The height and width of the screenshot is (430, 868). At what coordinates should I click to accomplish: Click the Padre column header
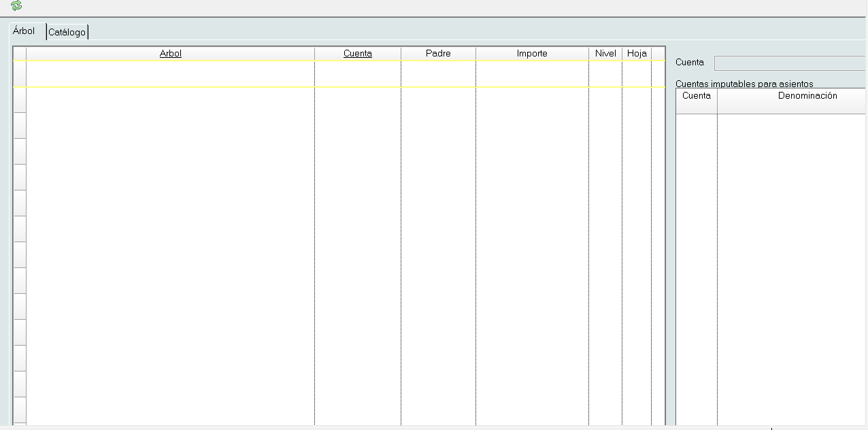[438, 53]
